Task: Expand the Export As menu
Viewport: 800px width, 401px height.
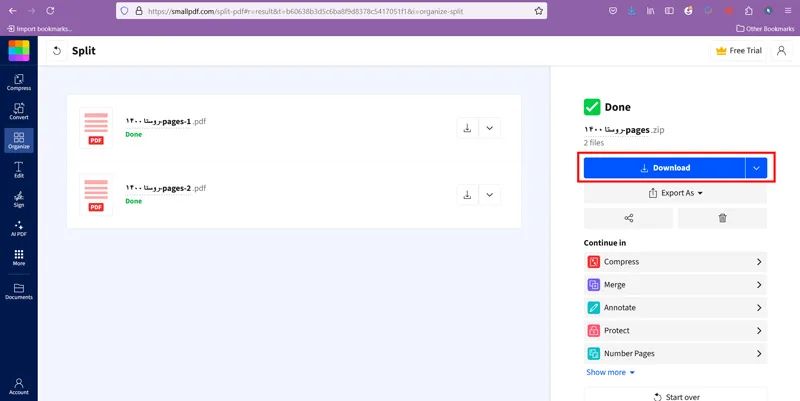Action: 676,193
